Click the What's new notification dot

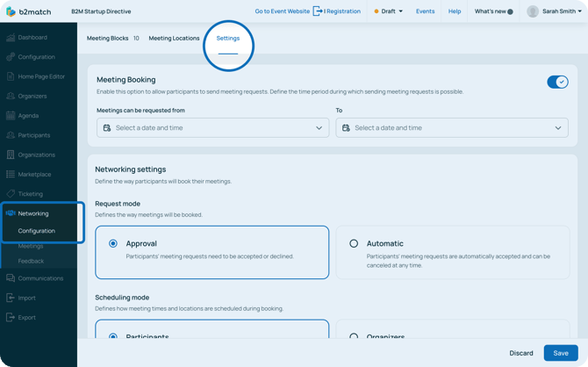click(x=510, y=11)
